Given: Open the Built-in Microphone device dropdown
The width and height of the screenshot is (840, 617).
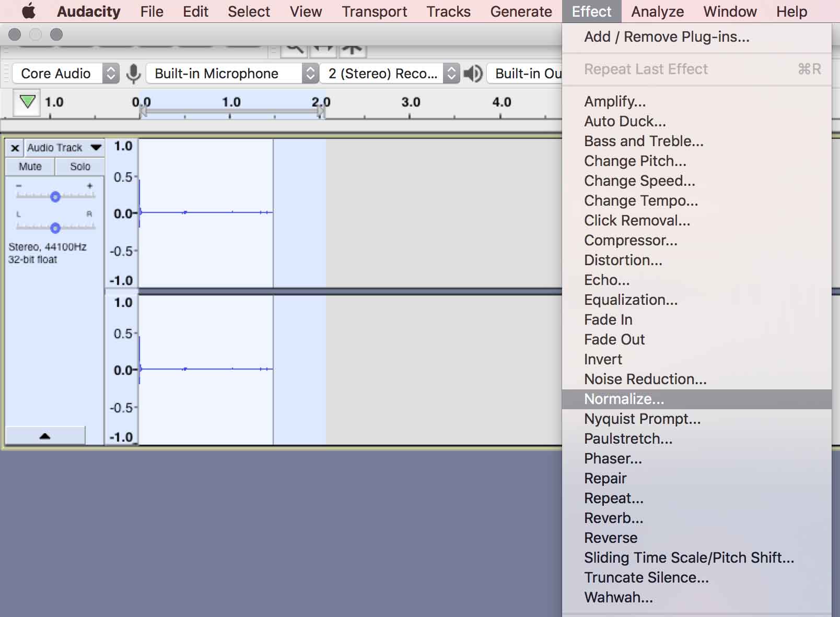Looking at the screenshot, I should click(x=232, y=74).
